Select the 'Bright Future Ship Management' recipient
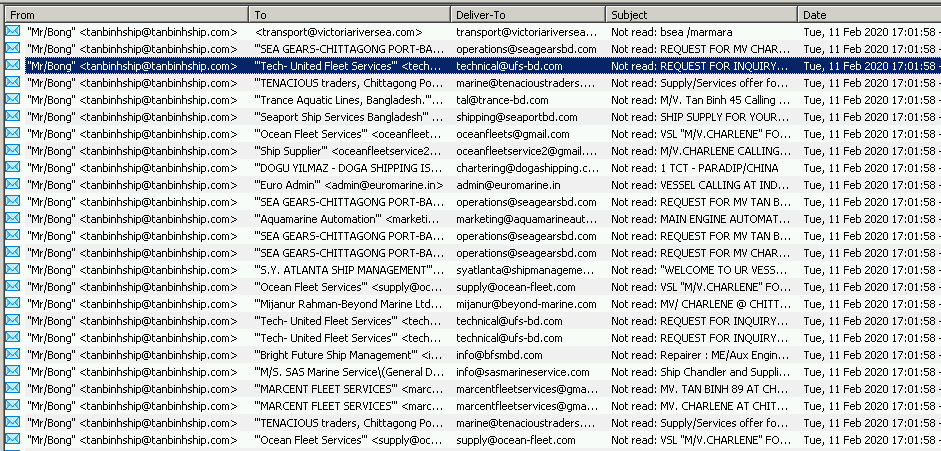 coord(349,355)
